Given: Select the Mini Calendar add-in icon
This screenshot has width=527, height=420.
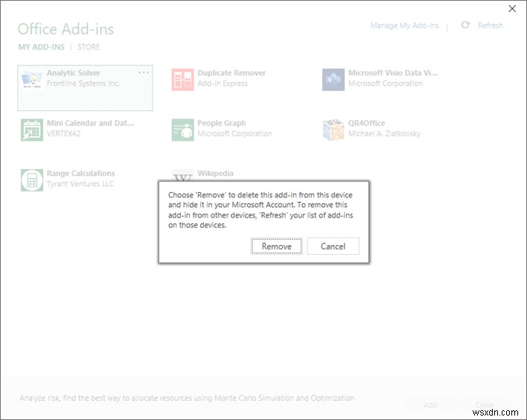Looking at the screenshot, I should point(32,130).
